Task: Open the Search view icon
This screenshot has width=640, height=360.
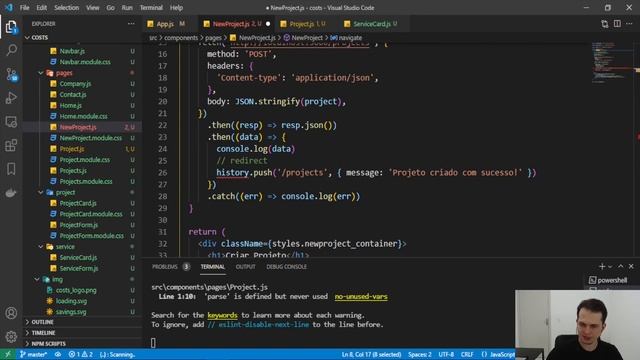Action: [11, 50]
